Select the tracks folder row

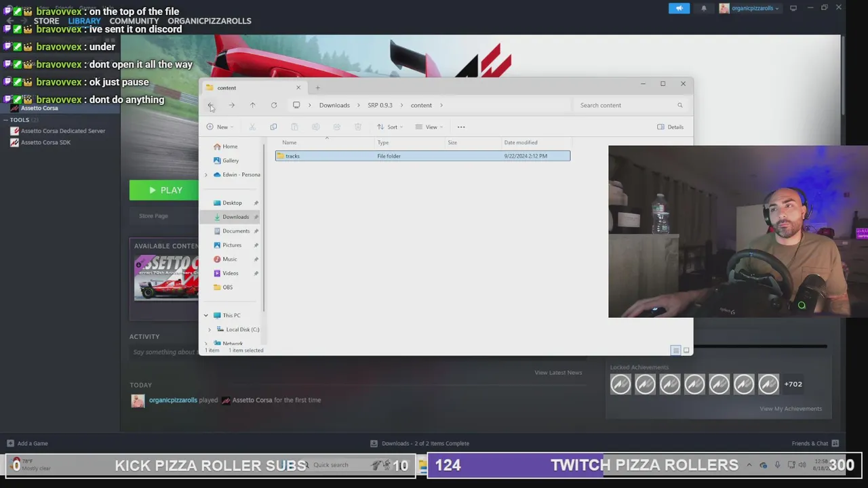point(422,156)
